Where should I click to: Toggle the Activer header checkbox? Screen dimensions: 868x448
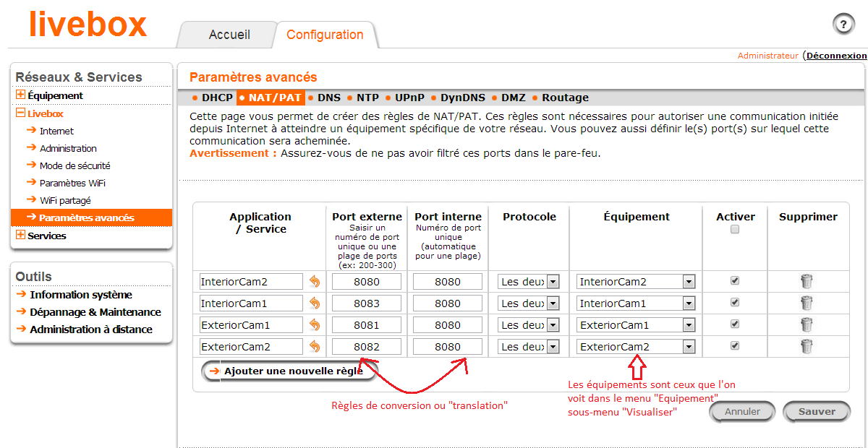coord(735,230)
